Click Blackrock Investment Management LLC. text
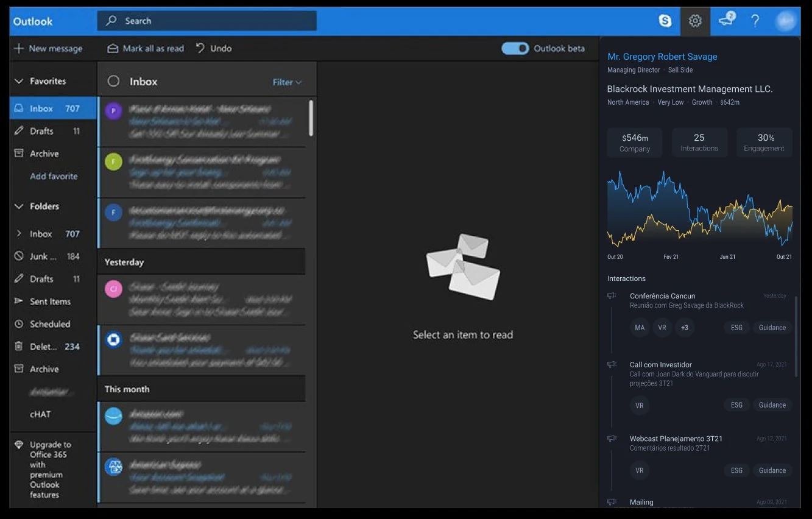 (x=690, y=89)
